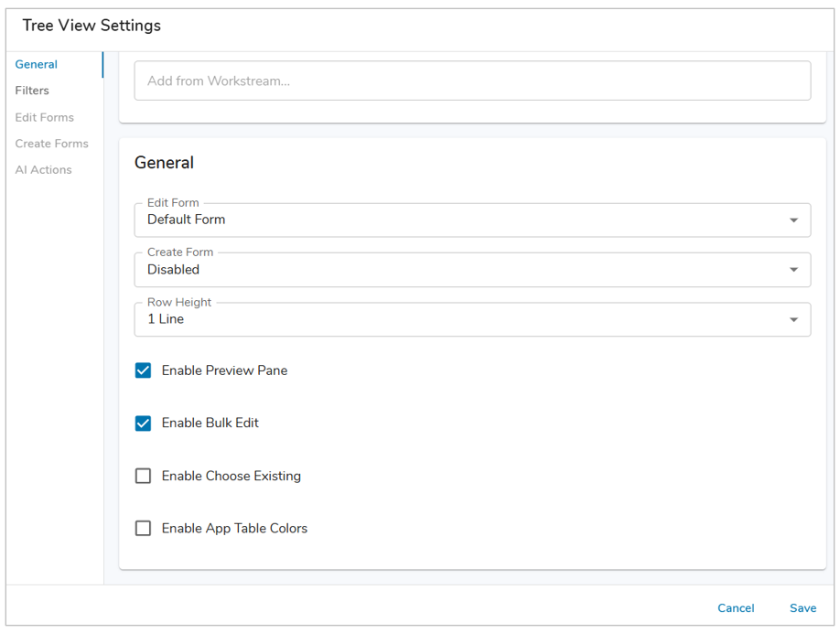
Task: Uncheck the Enable Bulk Edit checkbox
Action: [144, 424]
